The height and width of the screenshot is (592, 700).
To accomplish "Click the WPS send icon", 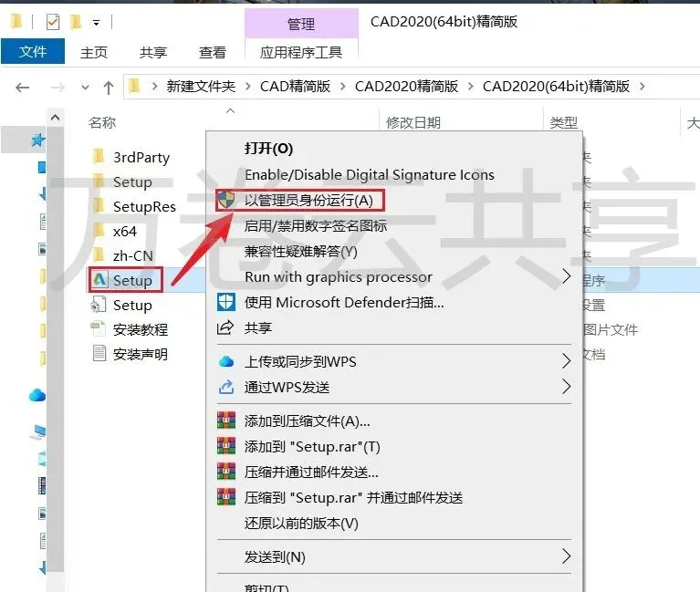I will pyautogui.click(x=226, y=387).
